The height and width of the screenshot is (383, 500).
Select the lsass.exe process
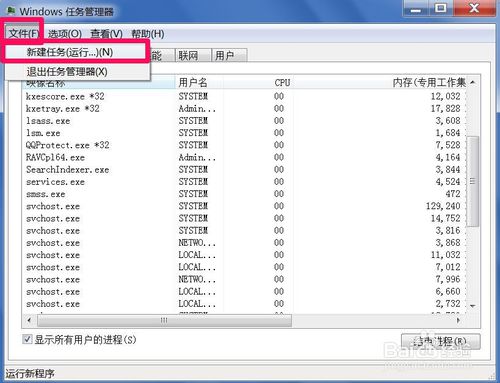click(x=244, y=121)
